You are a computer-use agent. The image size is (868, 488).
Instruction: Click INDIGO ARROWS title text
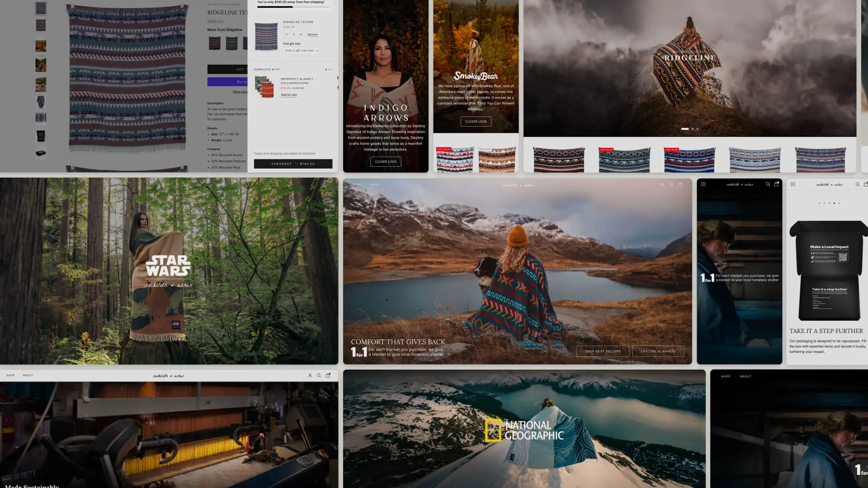tap(386, 113)
